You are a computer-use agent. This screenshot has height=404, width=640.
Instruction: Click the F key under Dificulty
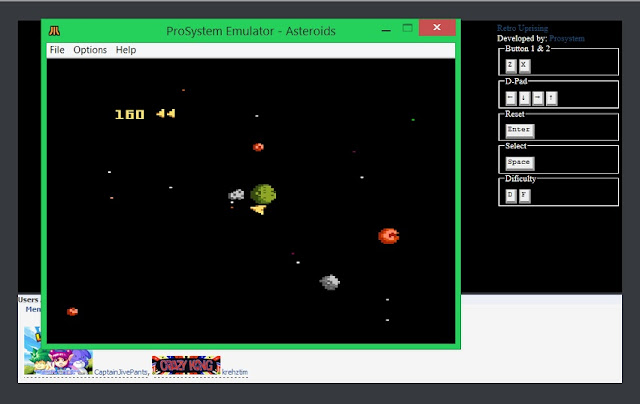(524, 195)
